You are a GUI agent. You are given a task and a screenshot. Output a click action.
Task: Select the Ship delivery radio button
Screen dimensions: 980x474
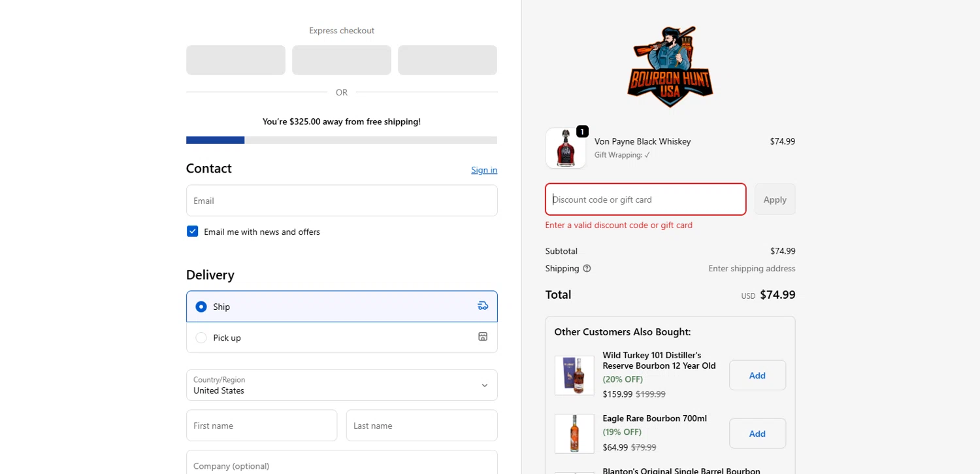coord(201,307)
